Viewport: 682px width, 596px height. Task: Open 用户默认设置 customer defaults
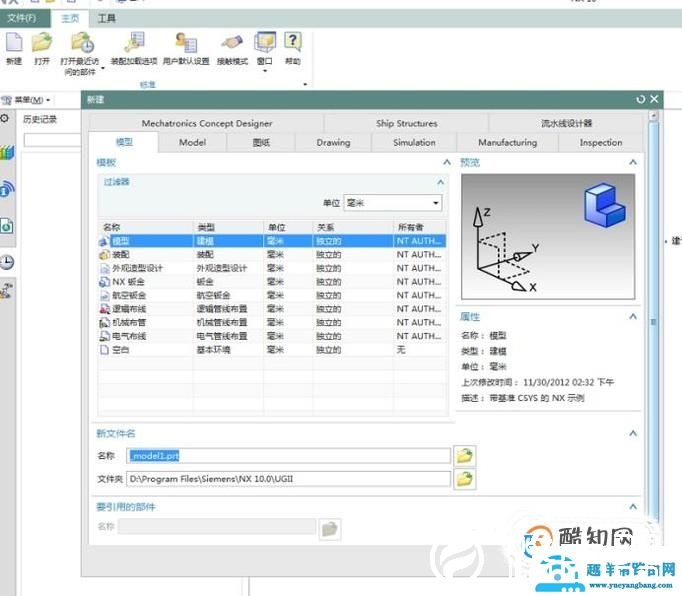(186, 43)
